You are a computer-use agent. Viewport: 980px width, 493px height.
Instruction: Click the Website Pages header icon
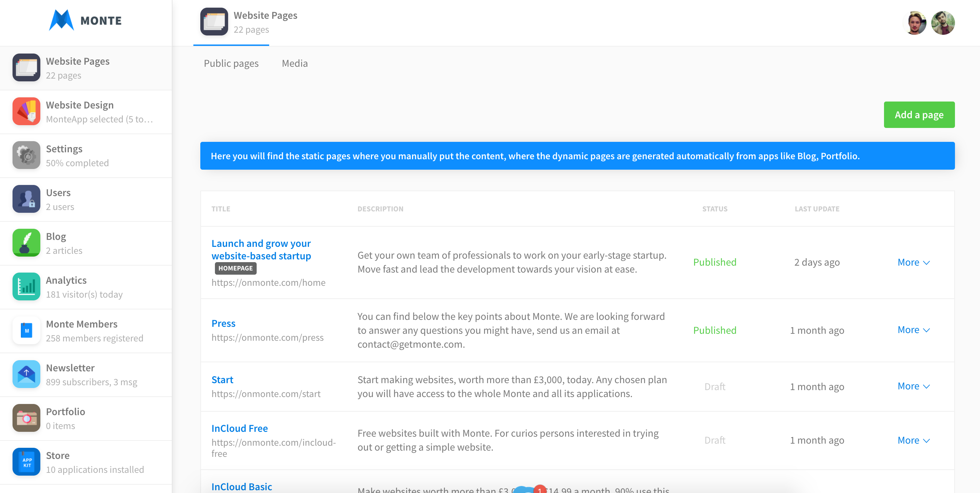214,22
